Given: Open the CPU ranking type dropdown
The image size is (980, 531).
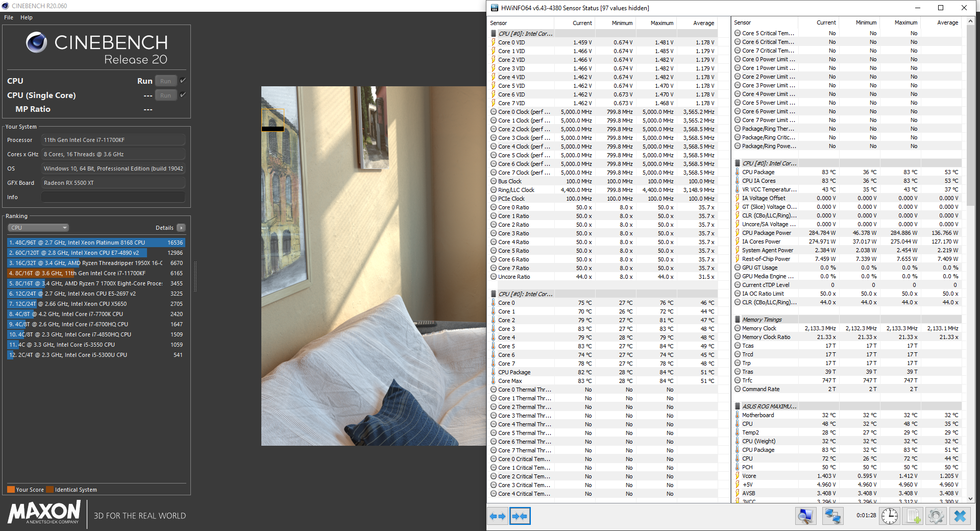Looking at the screenshot, I should [x=38, y=228].
